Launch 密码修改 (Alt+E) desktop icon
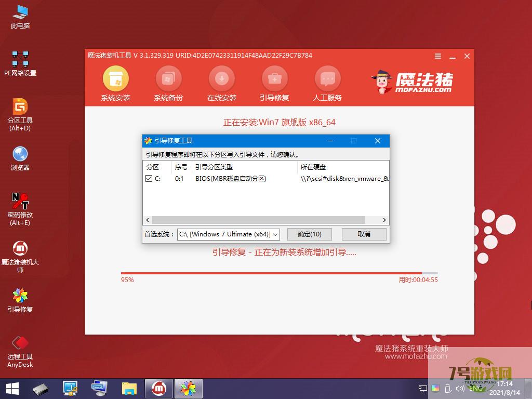The image size is (532, 399). point(20,209)
